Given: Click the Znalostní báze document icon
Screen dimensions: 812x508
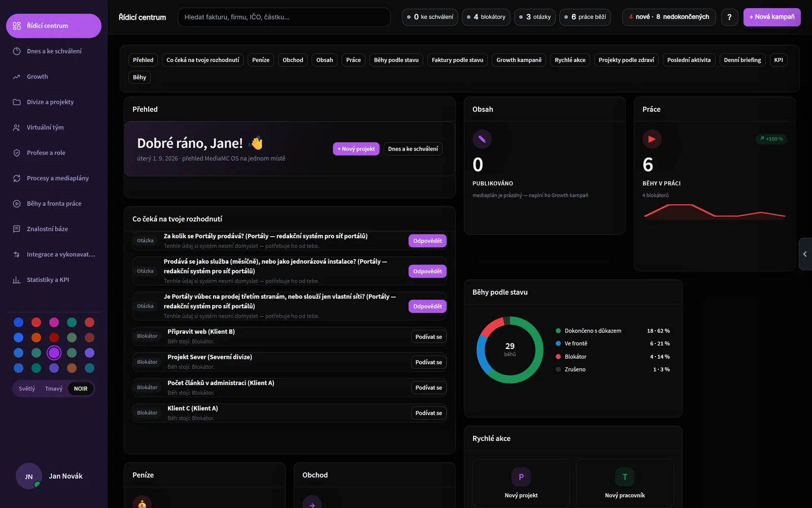Looking at the screenshot, I should pyautogui.click(x=17, y=229).
